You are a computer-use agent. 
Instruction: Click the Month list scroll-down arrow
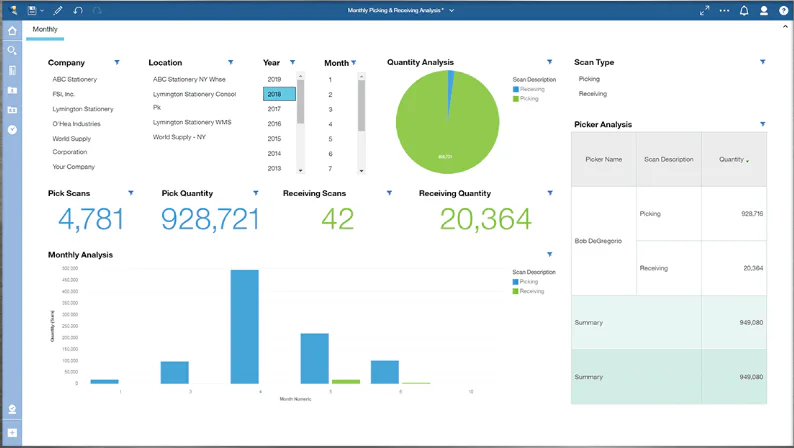click(x=362, y=171)
